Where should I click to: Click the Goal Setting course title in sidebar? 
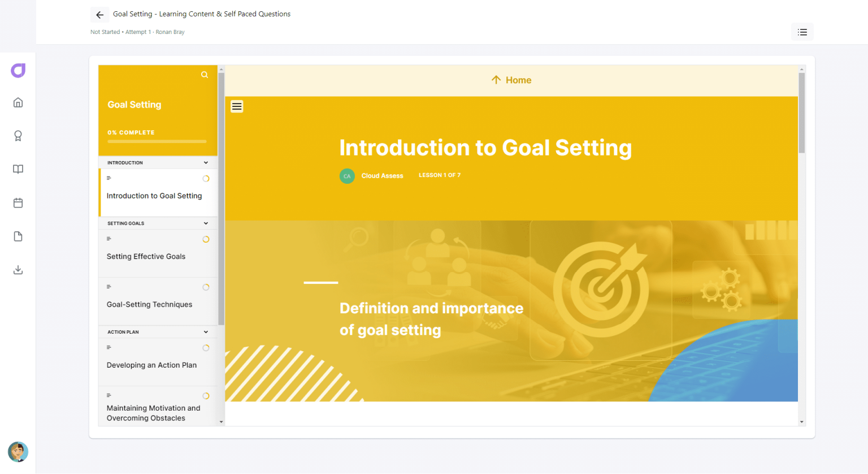134,105
